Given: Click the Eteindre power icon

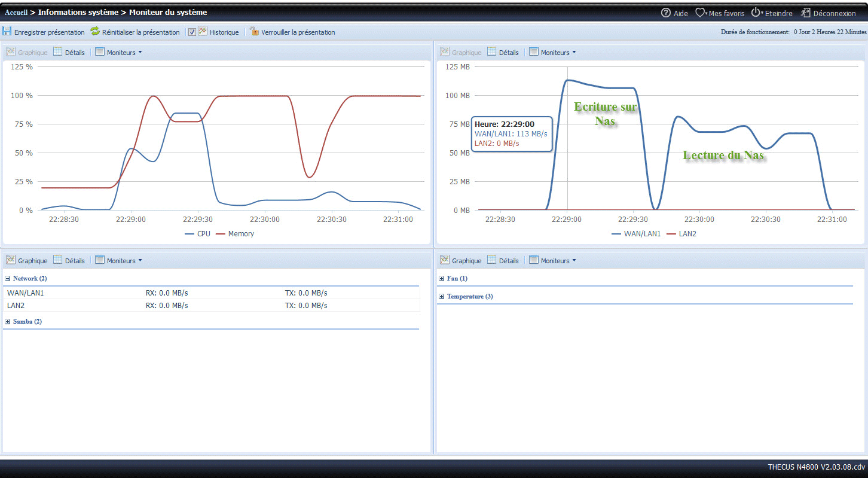Looking at the screenshot, I should tap(756, 13).
